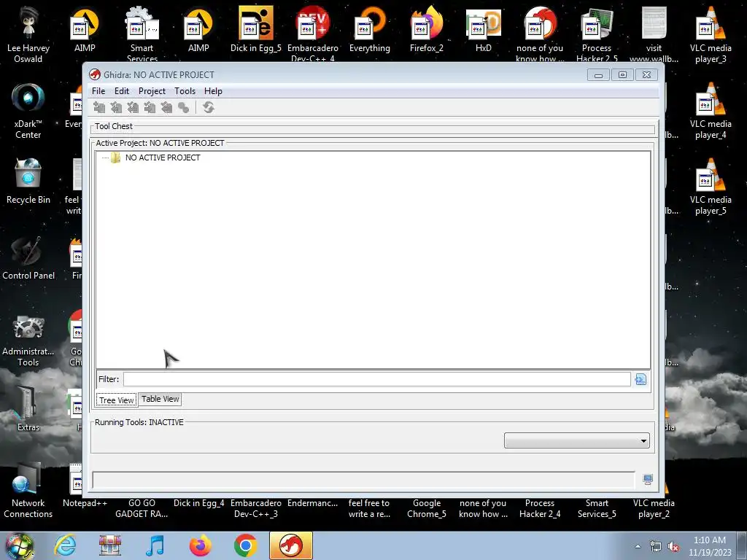Select the Control Panel desktop icon
The image size is (747, 560).
pyautogui.click(x=28, y=257)
